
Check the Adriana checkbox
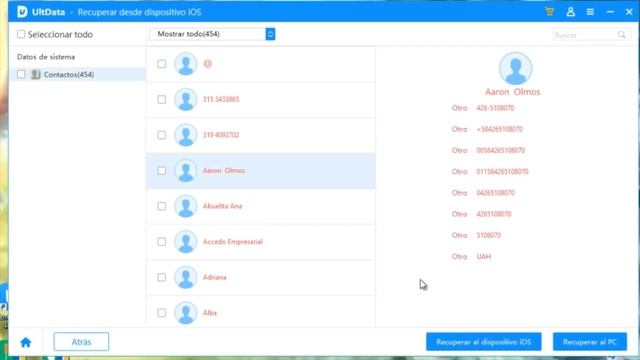[x=162, y=277]
